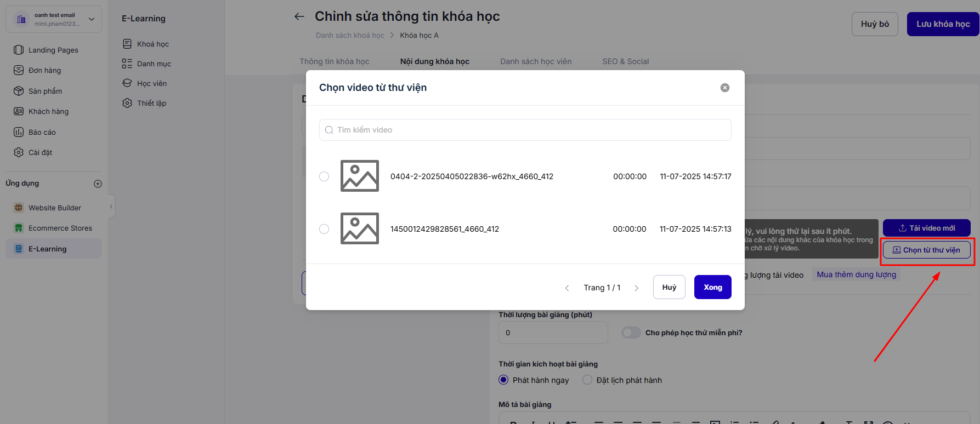Click the Xong button in the dialog

point(712,287)
